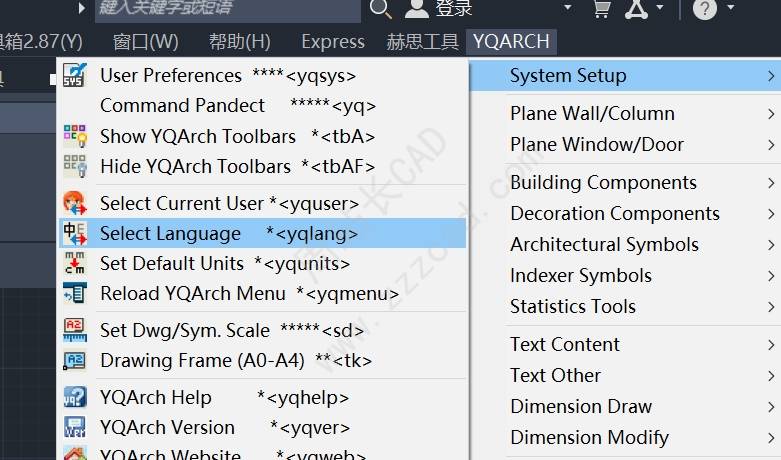Screen dimensions: 781x460
Task: Open Command Pandect menu entry
Action: [x=262, y=106]
